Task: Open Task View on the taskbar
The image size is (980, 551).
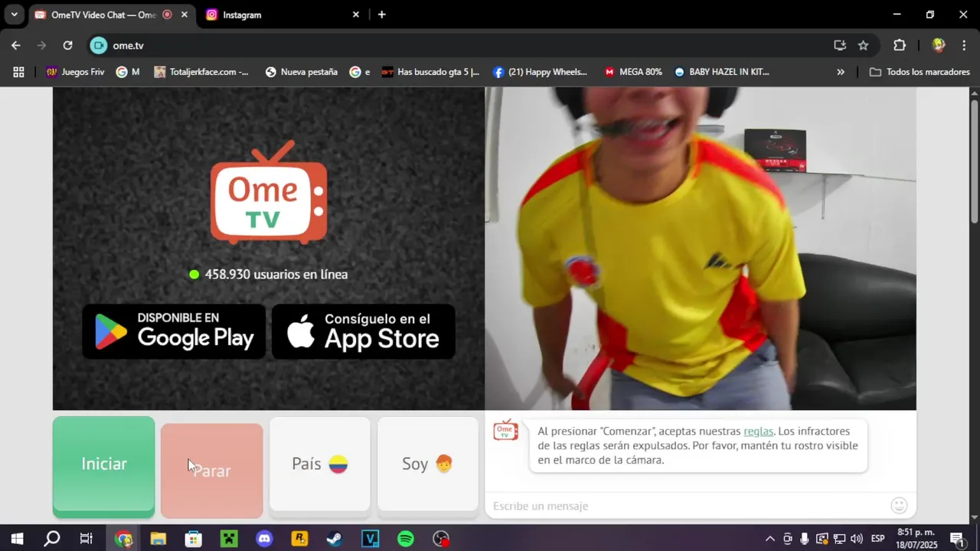Action: (x=87, y=539)
